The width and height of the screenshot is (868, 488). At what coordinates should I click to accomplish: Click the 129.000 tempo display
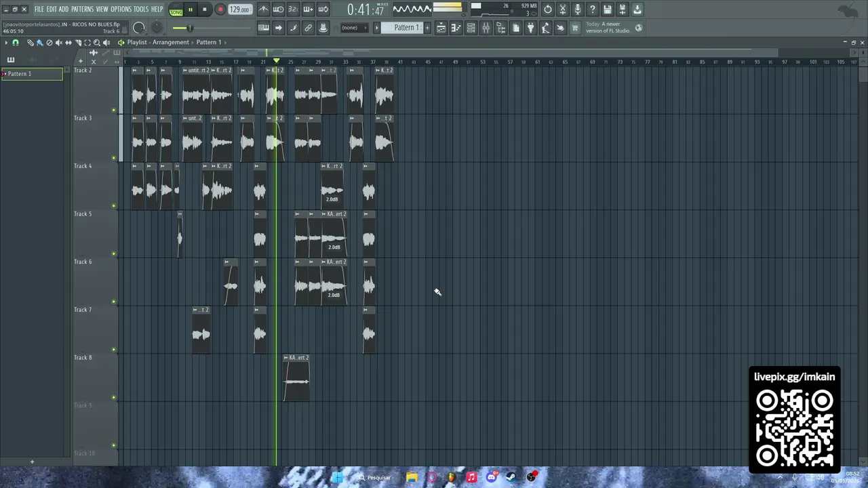[x=239, y=9]
